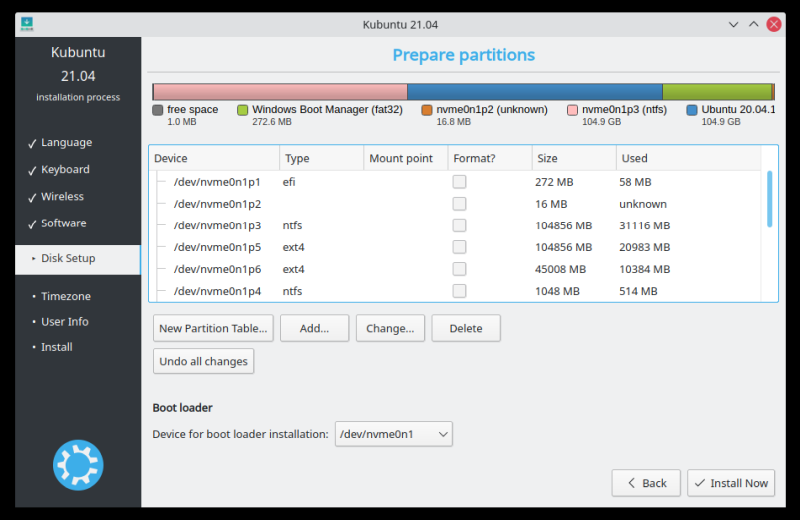
Task: Toggle Format checkbox for /dev/nvme0n1p3
Action: 459,225
